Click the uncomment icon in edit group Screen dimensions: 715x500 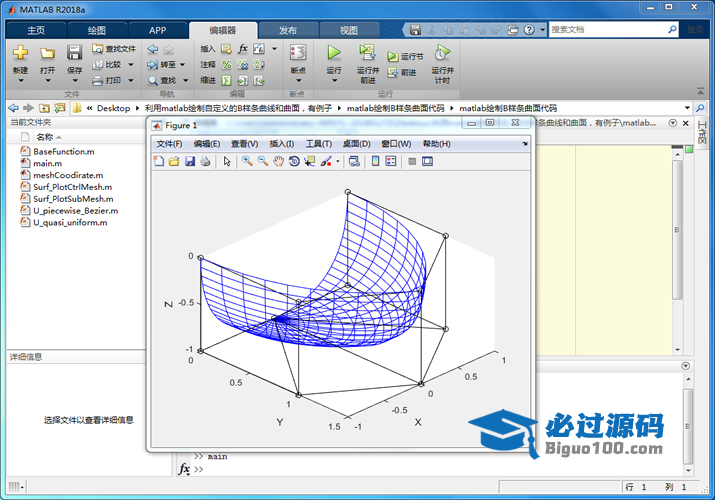[x=243, y=65]
